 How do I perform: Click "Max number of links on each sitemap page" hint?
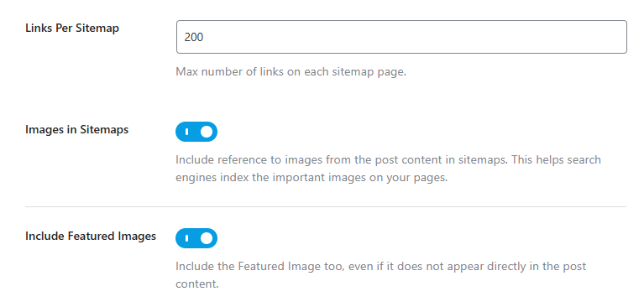[291, 72]
